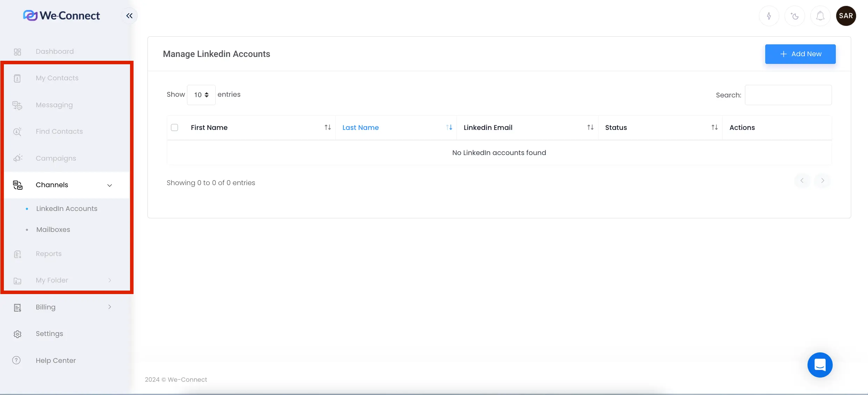Click the Billing receipt icon

pos(17,307)
